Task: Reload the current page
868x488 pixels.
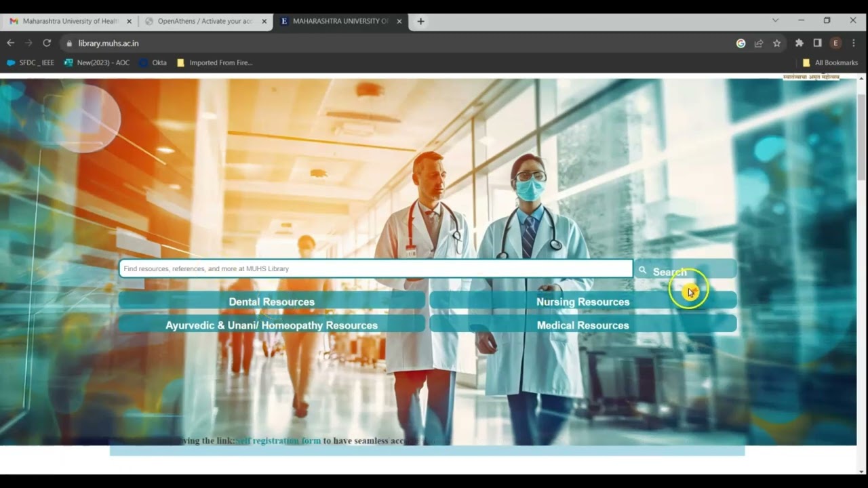Action: click(x=47, y=43)
